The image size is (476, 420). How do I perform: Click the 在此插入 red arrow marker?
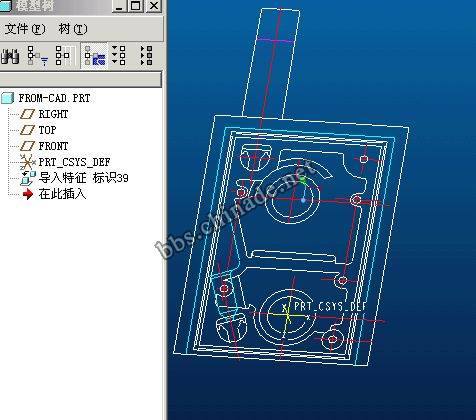[x=28, y=194]
